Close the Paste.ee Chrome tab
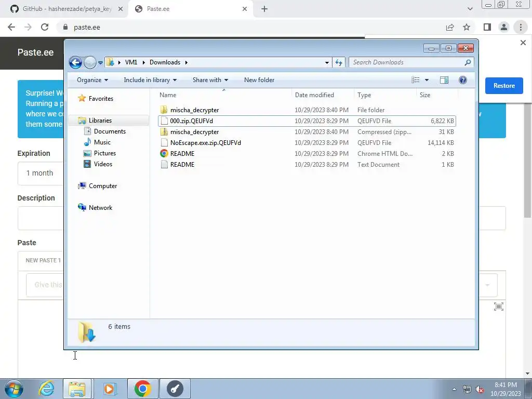The height and width of the screenshot is (399, 532). click(x=245, y=9)
